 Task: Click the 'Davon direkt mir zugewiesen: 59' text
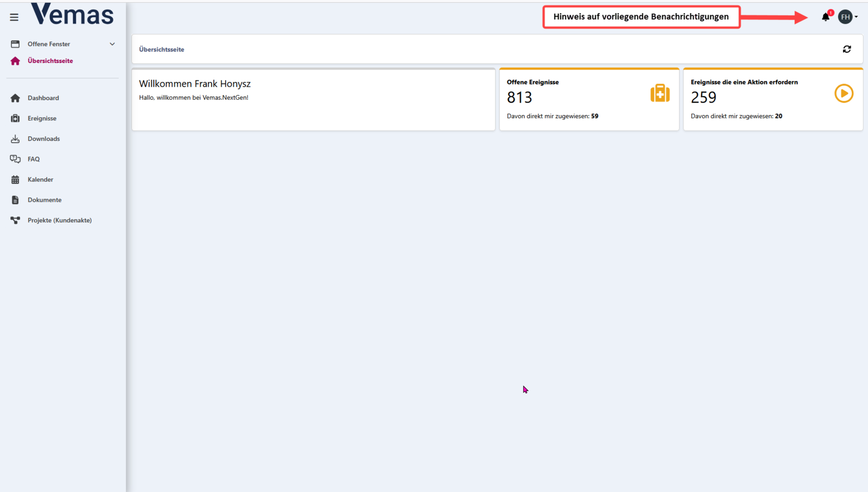(552, 116)
